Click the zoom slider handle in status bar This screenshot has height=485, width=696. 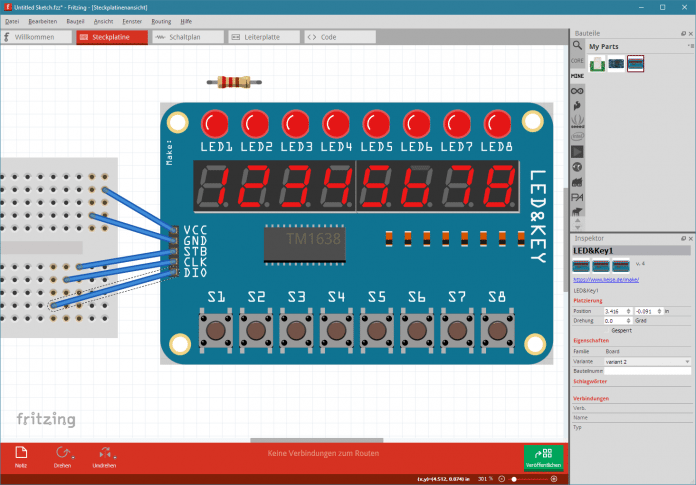(x=514, y=479)
